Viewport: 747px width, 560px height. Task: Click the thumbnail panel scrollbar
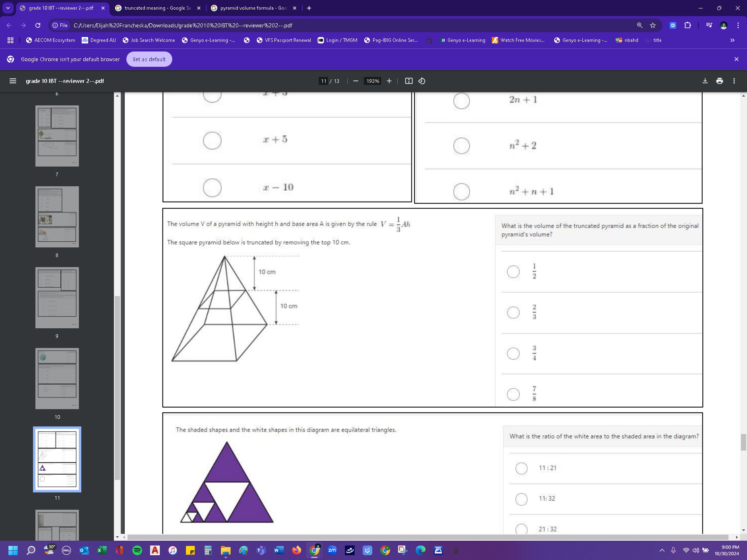click(x=117, y=388)
